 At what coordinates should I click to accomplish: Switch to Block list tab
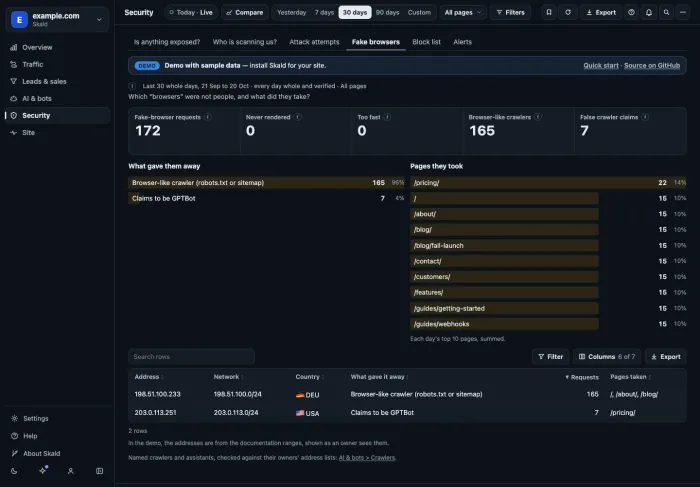[426, 42]
